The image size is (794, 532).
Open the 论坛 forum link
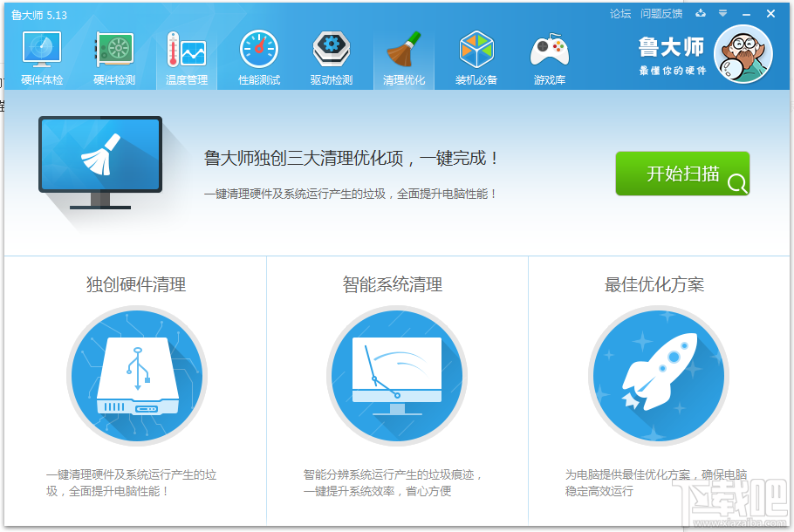coord(620,14)
